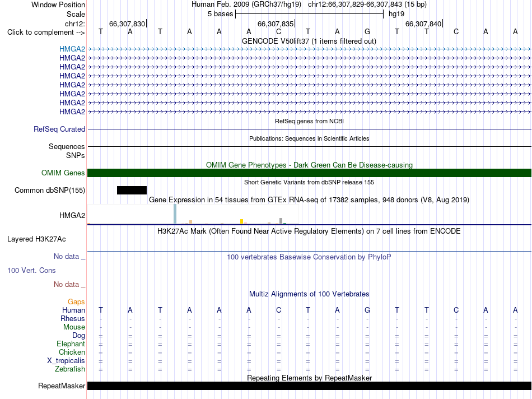Screen dimensions: 532x399
Task: Click the X_tropicalis species label
Action: pos(66,361)
